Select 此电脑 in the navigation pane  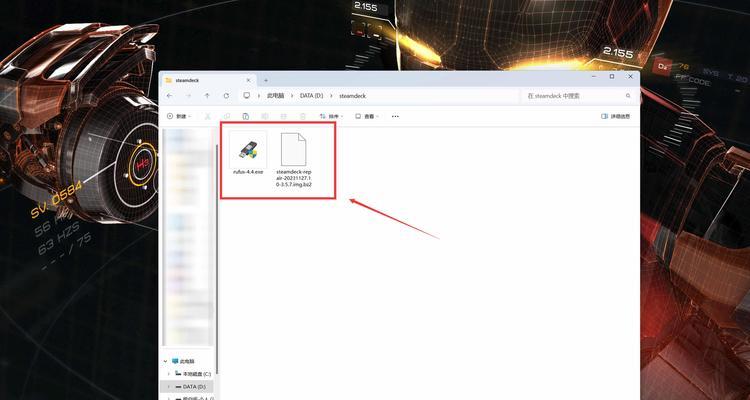click(x=187, y=361)
